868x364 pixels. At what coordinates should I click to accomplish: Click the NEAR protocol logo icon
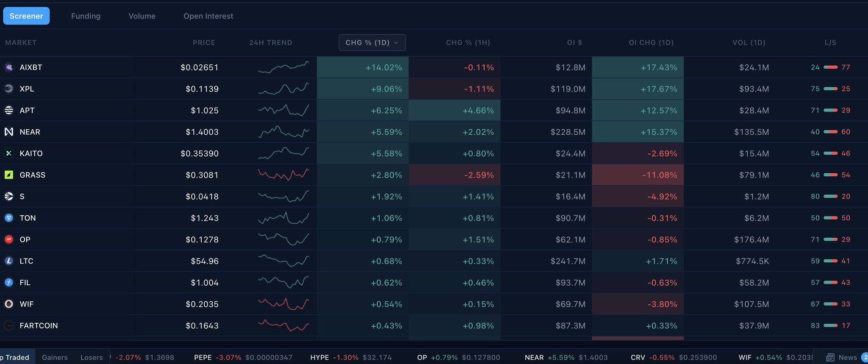[9, 132]
